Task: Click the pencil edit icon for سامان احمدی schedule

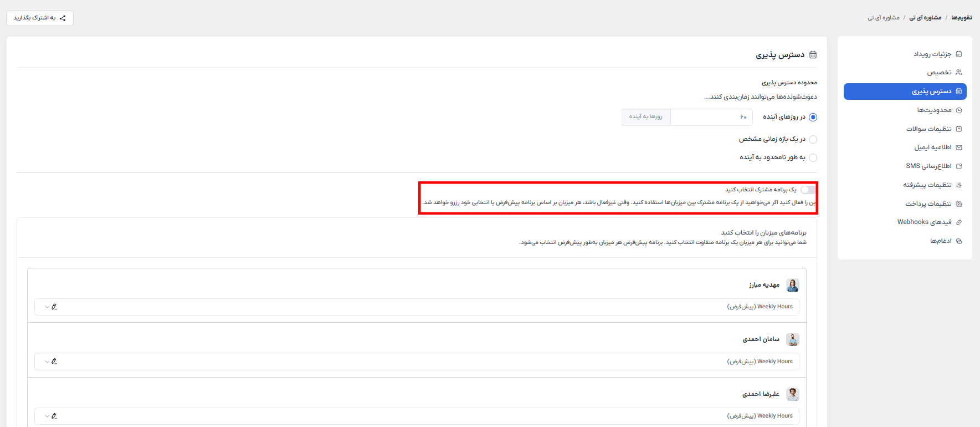Action: [54, 362]
